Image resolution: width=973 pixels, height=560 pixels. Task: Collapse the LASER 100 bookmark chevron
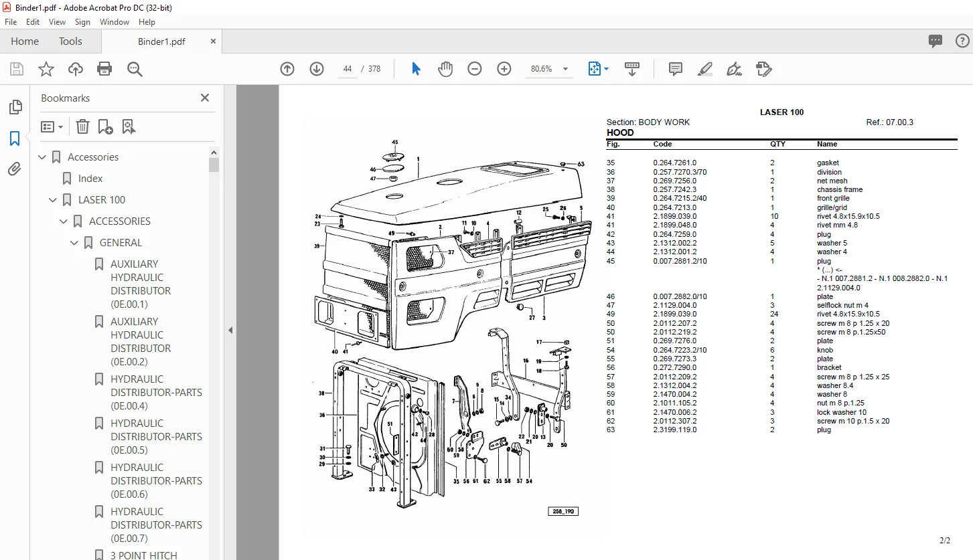[54, 200]
